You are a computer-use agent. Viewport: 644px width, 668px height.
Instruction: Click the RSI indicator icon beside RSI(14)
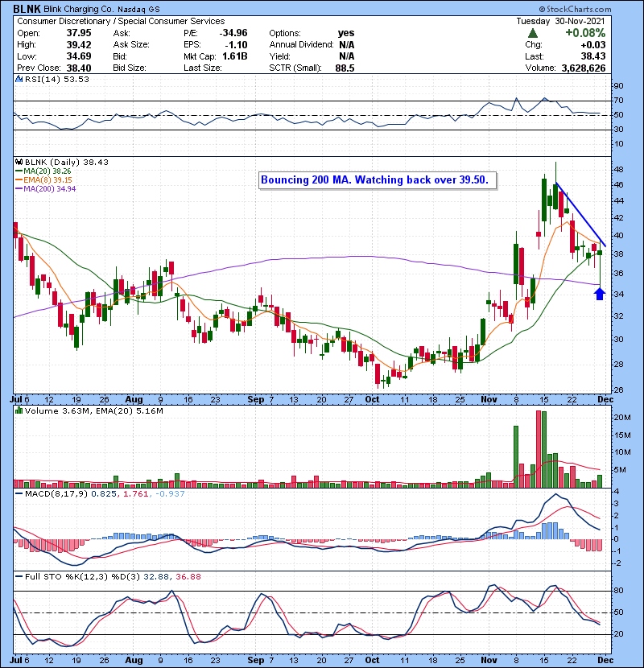pyautogui.click(x=19, y=79)
